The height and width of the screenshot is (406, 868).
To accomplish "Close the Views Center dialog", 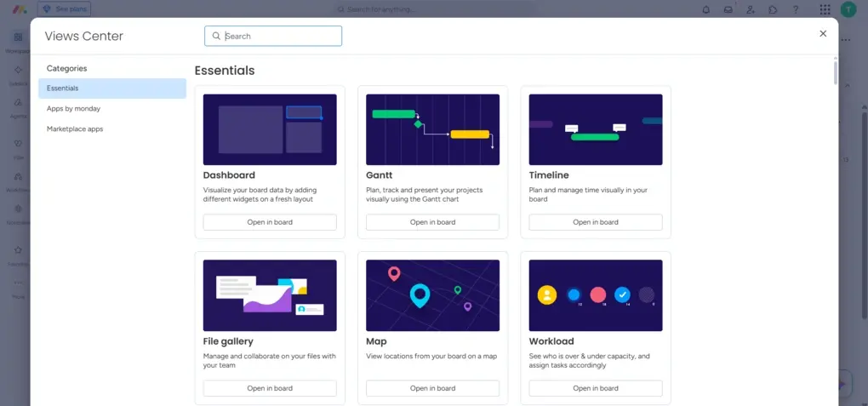I will [823, 34].
